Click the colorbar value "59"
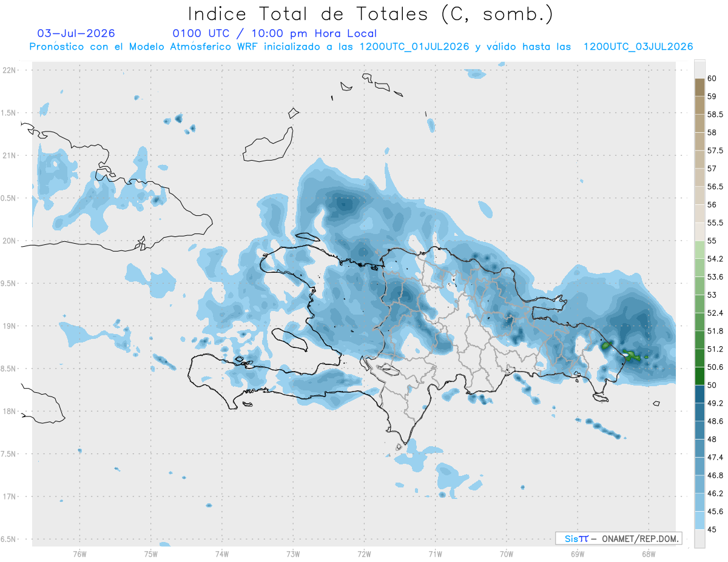Viewport: 728px width, 562px height. (712, 96)
